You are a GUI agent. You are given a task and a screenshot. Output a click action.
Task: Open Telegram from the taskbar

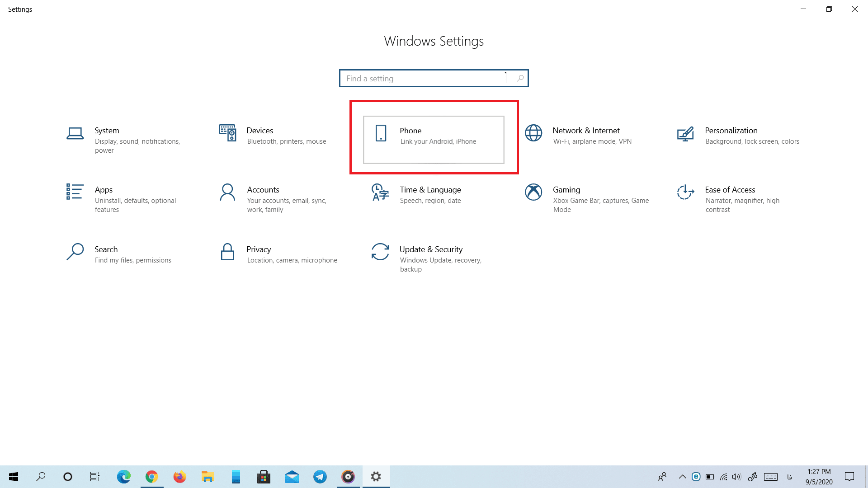pyautogui.click(x=320, y=477)
